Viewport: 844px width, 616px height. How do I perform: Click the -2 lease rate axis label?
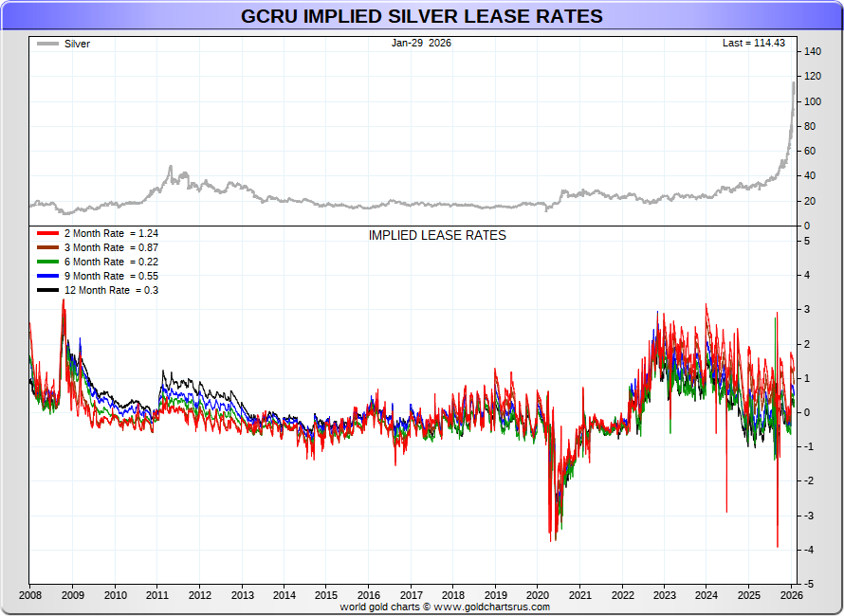pos(807,481)
